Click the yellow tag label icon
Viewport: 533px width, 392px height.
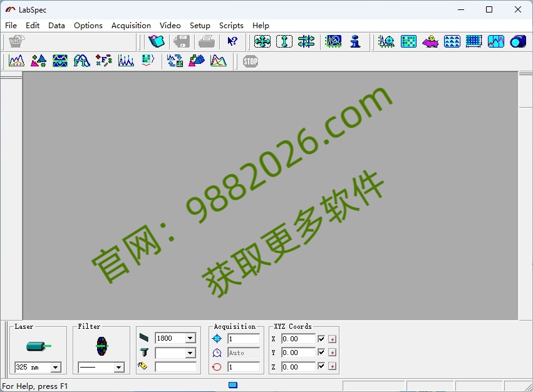[143, 366]
